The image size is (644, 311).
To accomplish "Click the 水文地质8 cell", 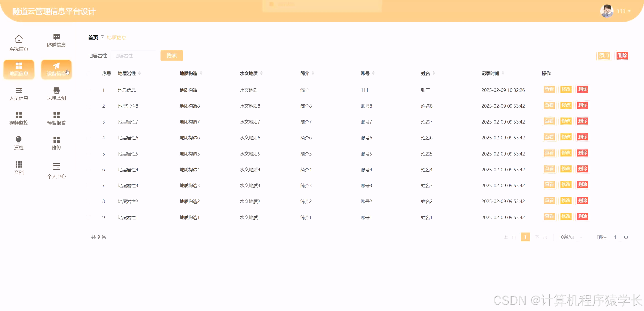I will pos(250,106).
